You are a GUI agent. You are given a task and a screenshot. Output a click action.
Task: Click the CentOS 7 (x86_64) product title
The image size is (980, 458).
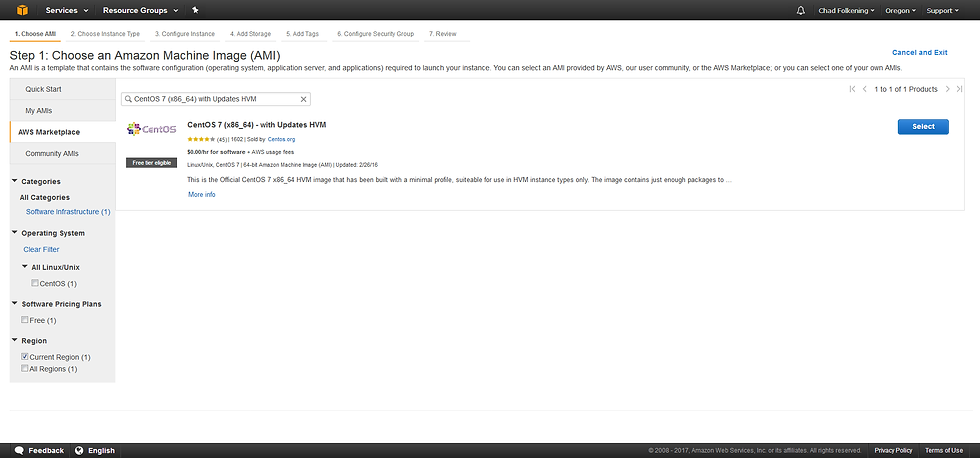tap(257, 125)
